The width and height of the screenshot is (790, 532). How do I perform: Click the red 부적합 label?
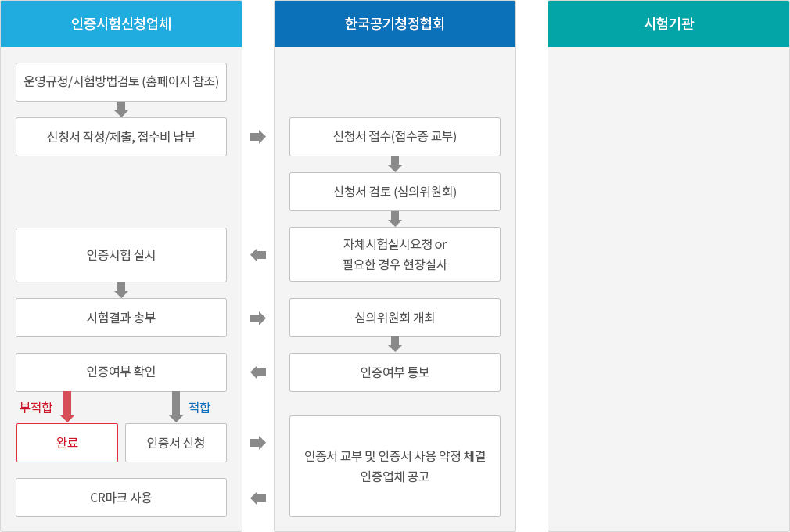(x=36, y=407)
